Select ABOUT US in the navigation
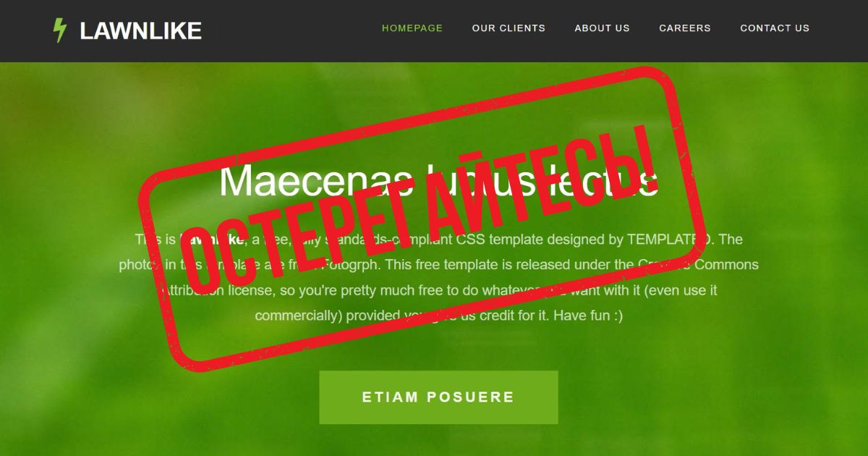This screenshot has width=868, height=456. pyautogui.click(x=602, y=28)
